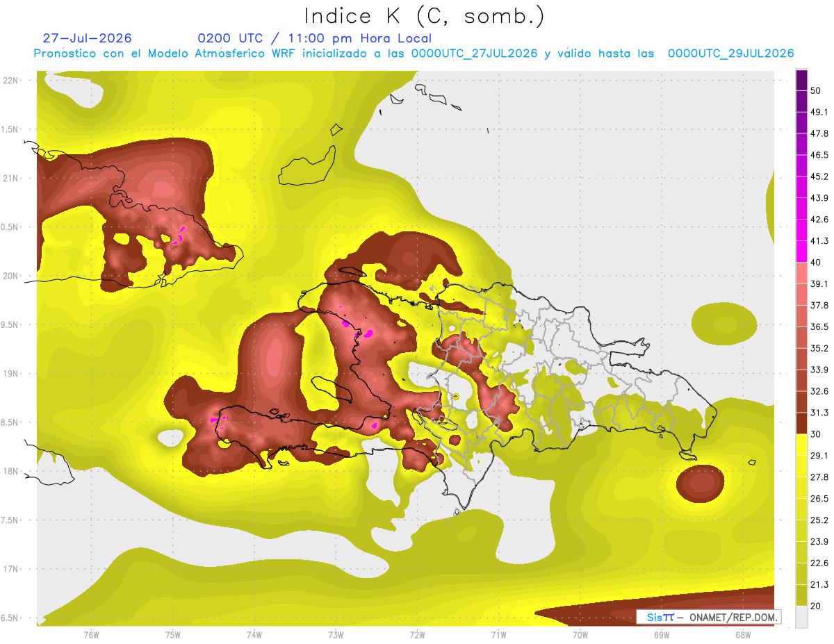This screenshot has height=644, width=834.
Task: Click the '40' value on the color scale
Action: pos(816,263)
